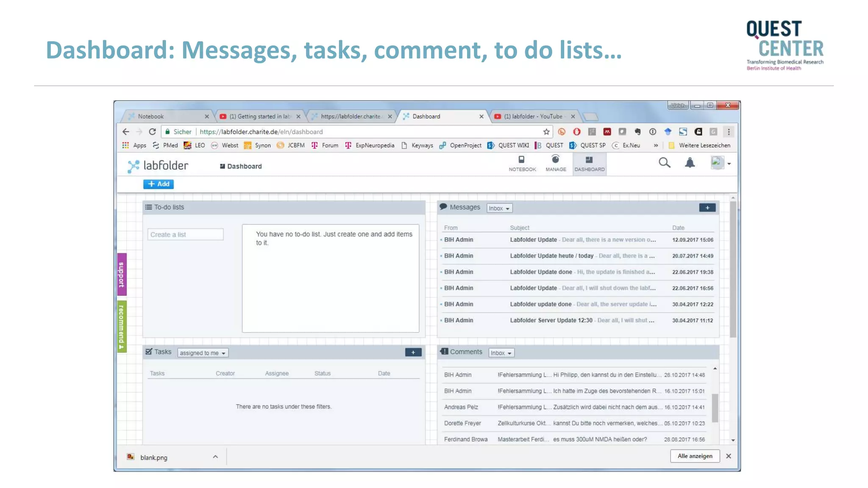
Task: Go back with browser back arrow
Action: tap(125, 132)
